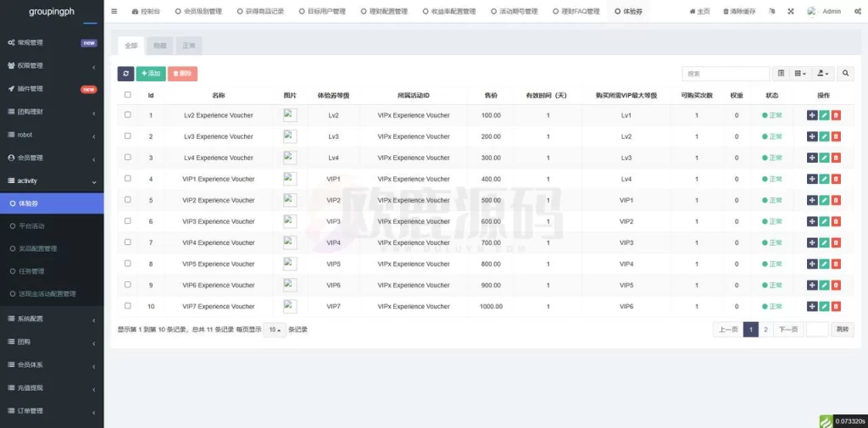The width and height of the screenshot is (868, 428).
Task: Check the row with Id 2
Action: tap(128, 136)
